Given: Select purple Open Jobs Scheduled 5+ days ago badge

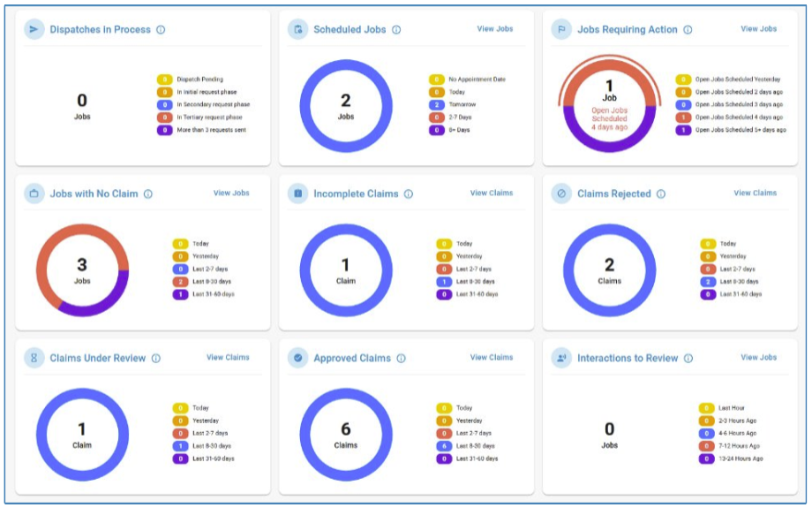Looking at the screenshot, I should click(x=683, y=130).
